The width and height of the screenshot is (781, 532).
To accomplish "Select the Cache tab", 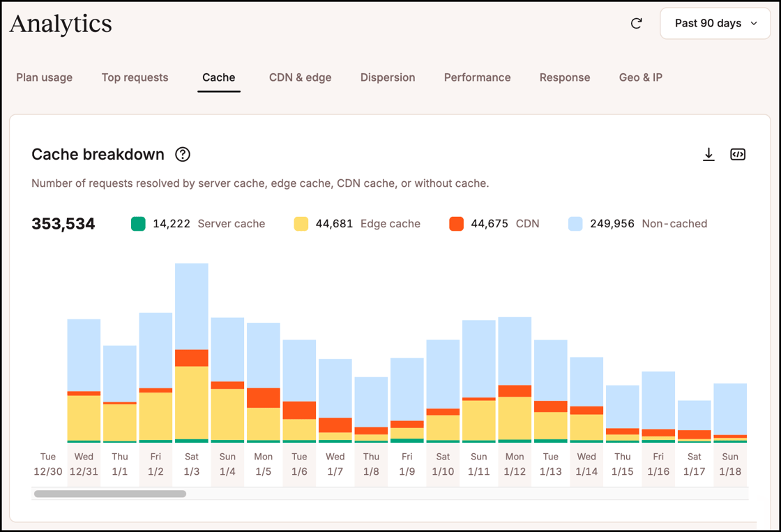I will coord(219,77).
